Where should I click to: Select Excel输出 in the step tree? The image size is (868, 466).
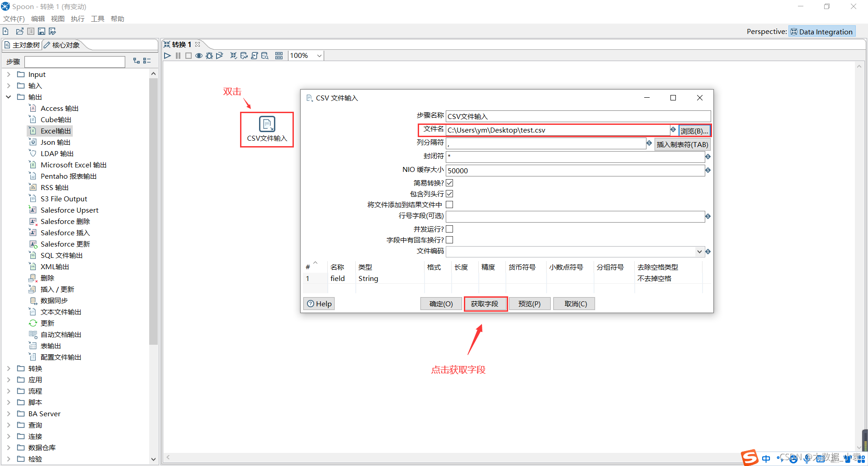tap(56, 131)
